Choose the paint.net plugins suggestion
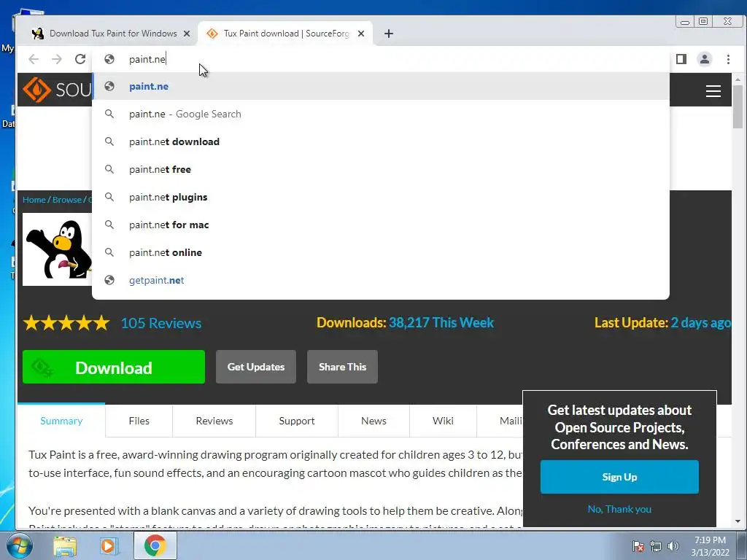This screenshot has width=747, height=560. click(381, 197)
